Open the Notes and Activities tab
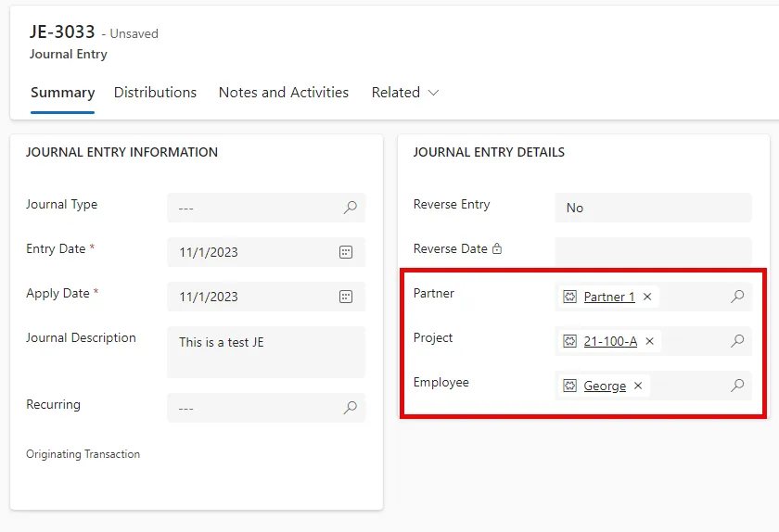 click(284, 93)
